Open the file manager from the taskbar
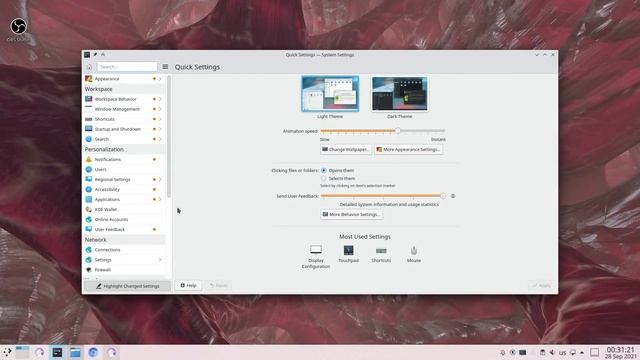This screenshot has width=640, height=360. click(75, 352)
